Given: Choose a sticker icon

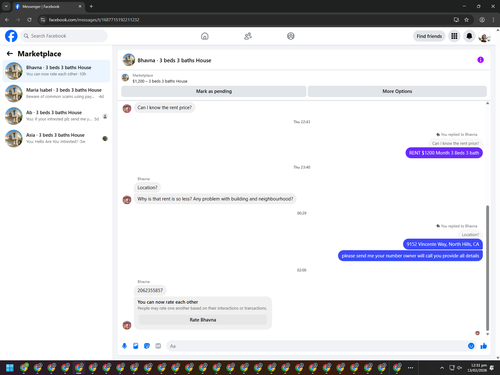Looking at the screenshot, I should [147, 346].
